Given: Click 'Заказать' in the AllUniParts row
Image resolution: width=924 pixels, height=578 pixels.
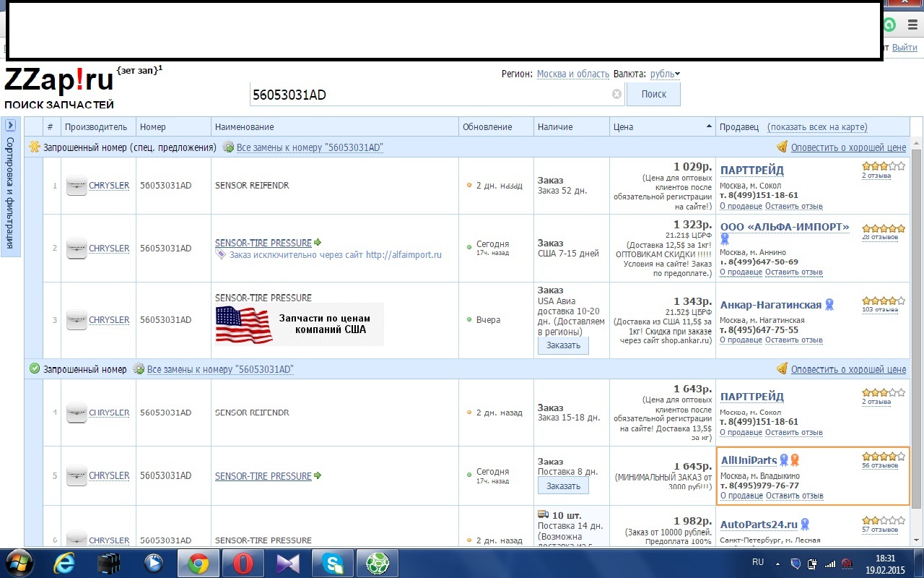Looking at the screenshot, I should coord(563,486).
